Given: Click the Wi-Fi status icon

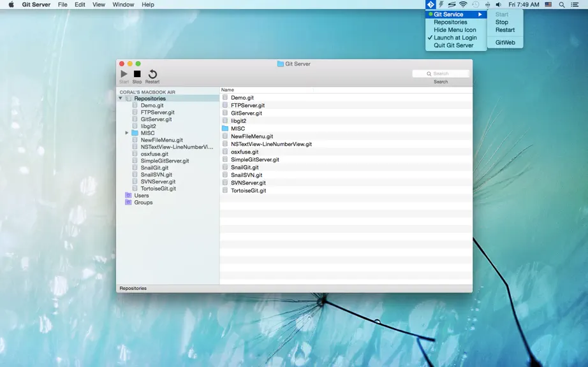Looking at the screenshot, I should coord(463,4).
